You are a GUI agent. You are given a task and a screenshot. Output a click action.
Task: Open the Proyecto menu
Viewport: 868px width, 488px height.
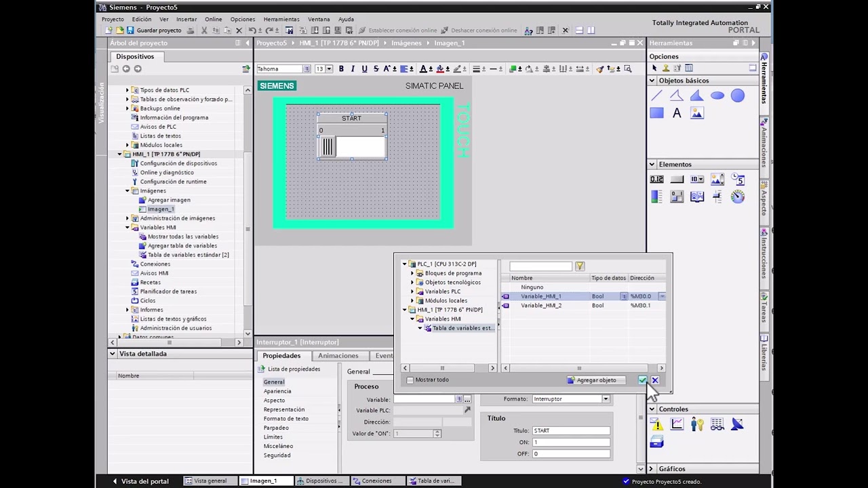tap(113, 19)
